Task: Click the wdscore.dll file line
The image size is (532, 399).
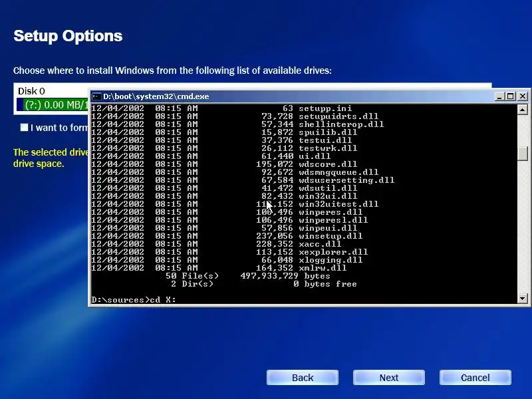Action: (224, 164)
